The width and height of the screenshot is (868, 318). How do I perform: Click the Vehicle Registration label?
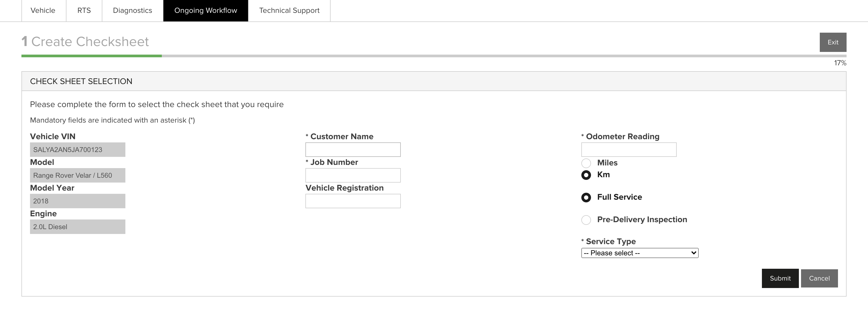pos(344,188)
